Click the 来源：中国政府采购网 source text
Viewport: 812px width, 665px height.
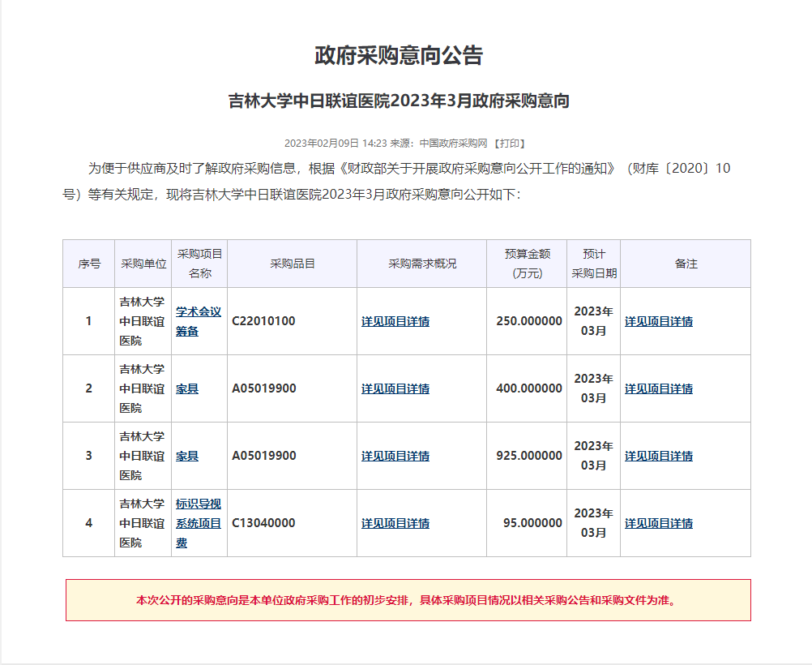pyautogui.click(x=438, y=143)
